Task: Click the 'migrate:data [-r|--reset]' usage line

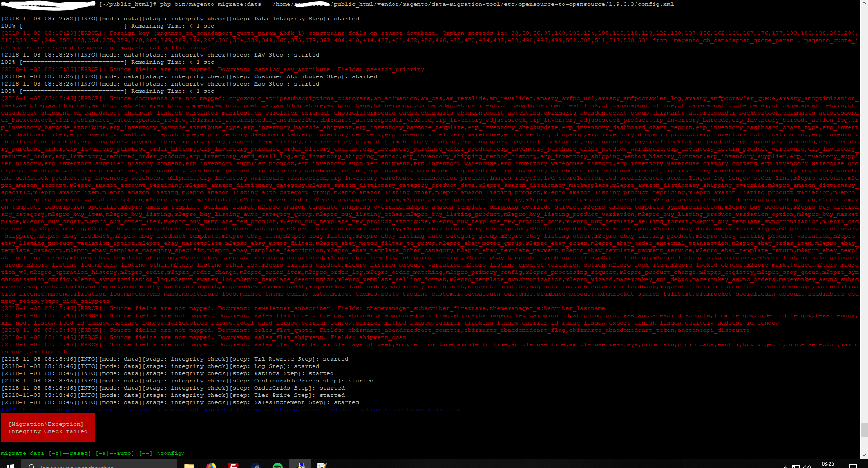Action: (x=93, y=453)
